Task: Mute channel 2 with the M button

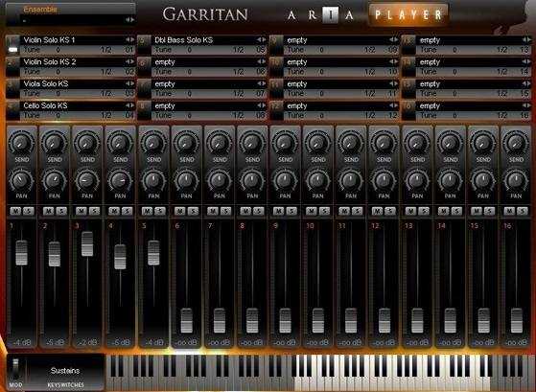Action: (x=49, y=211)
